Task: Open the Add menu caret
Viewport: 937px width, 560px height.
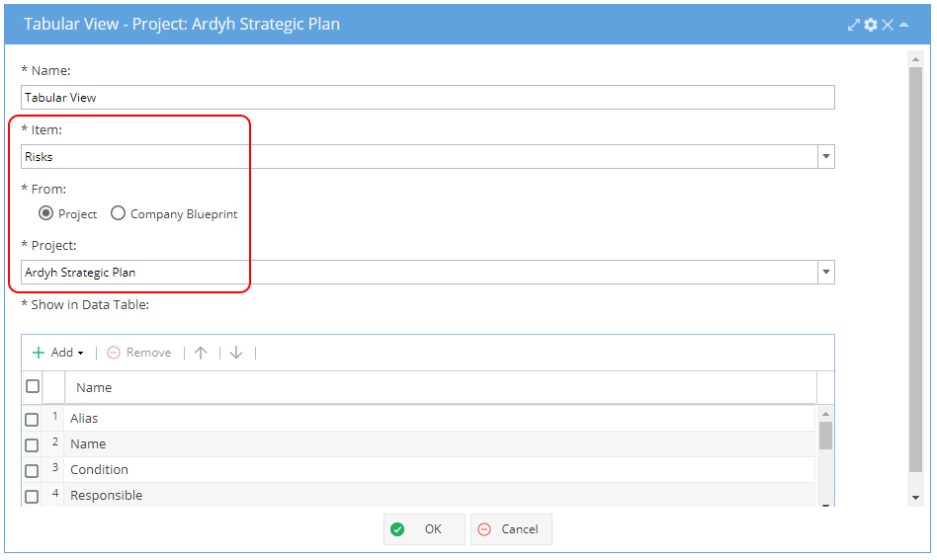Action: [81, 354]
